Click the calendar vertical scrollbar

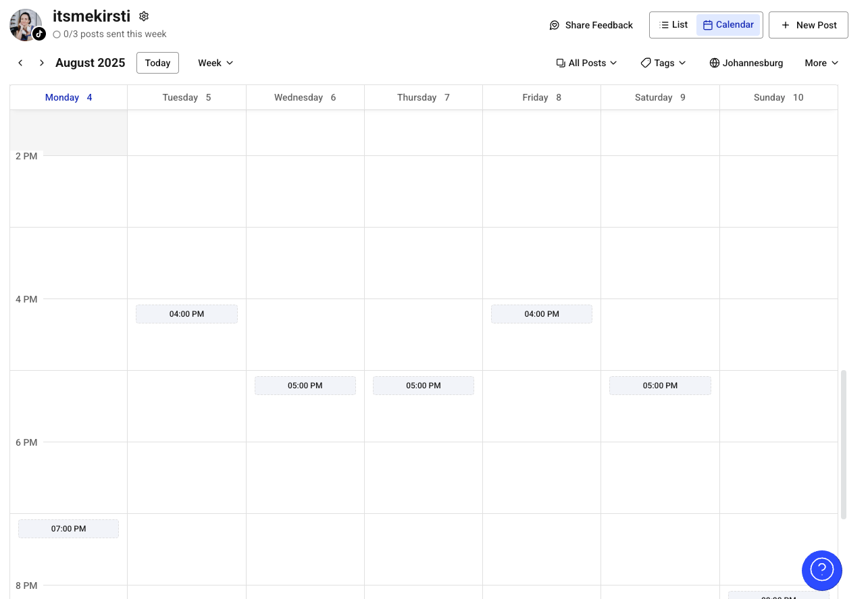pos(843,444)
